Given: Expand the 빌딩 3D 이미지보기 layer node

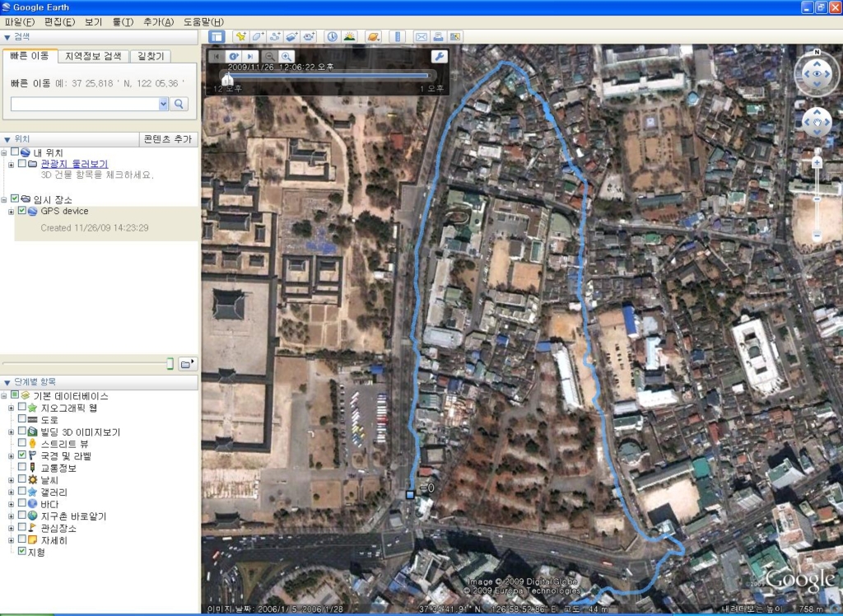Looking at the screenshot, I should click(x=11, y=432).
